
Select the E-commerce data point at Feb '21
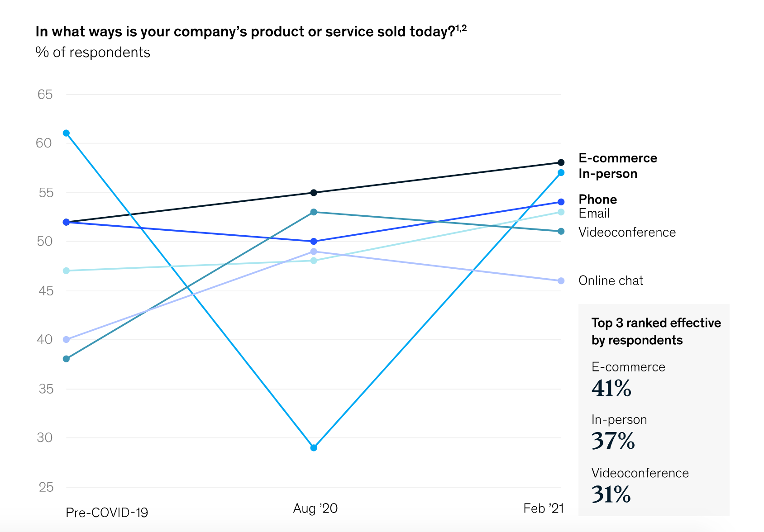tap(561, 162)
